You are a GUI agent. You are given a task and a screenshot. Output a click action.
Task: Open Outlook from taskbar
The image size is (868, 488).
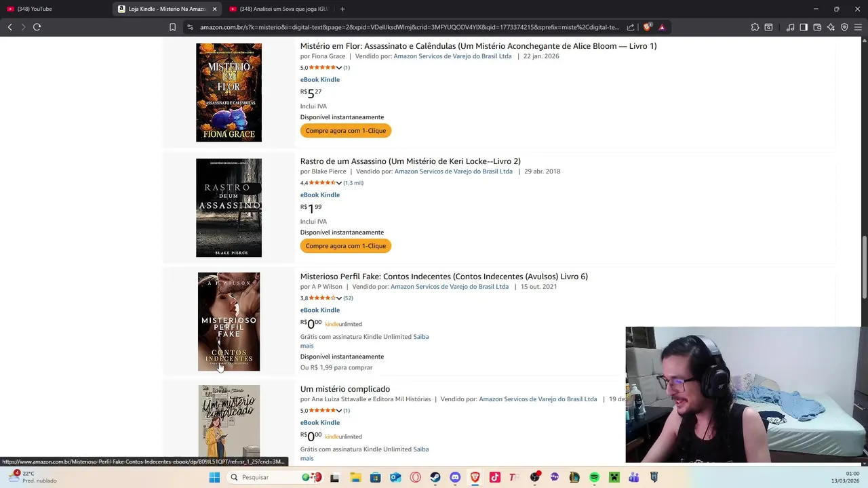coord(395,477)
